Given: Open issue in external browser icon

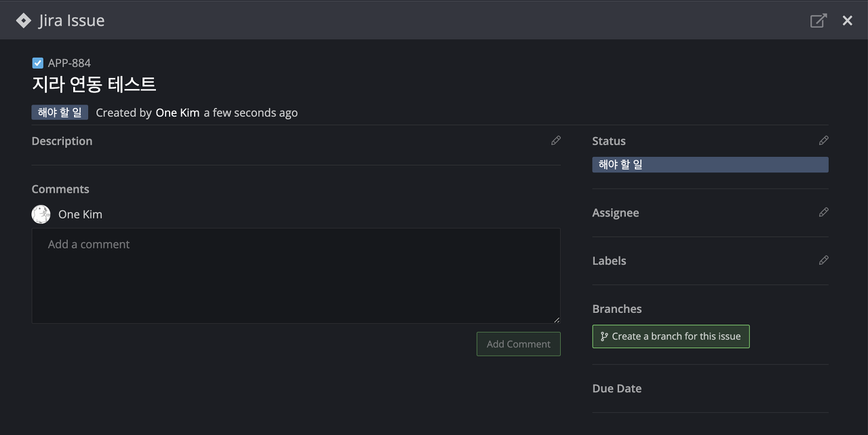Looking at the screenshot, I should click(818, 20).
